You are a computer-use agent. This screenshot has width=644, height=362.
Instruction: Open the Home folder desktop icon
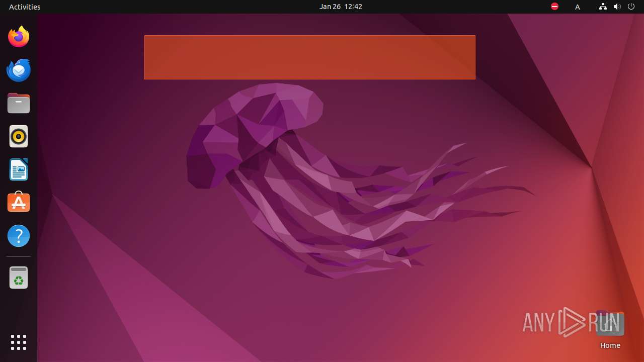pos(610,330)
